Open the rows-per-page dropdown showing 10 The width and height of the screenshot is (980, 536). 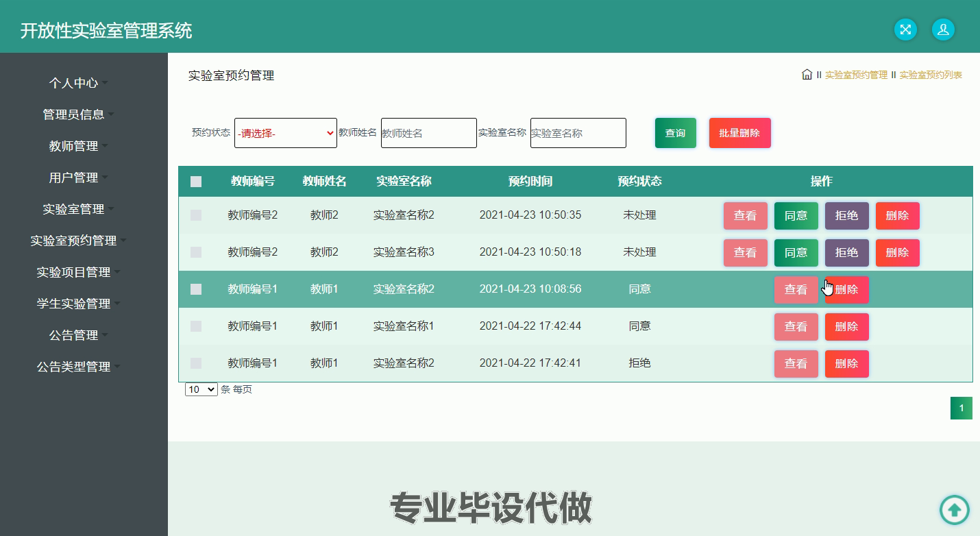(201, 389)
